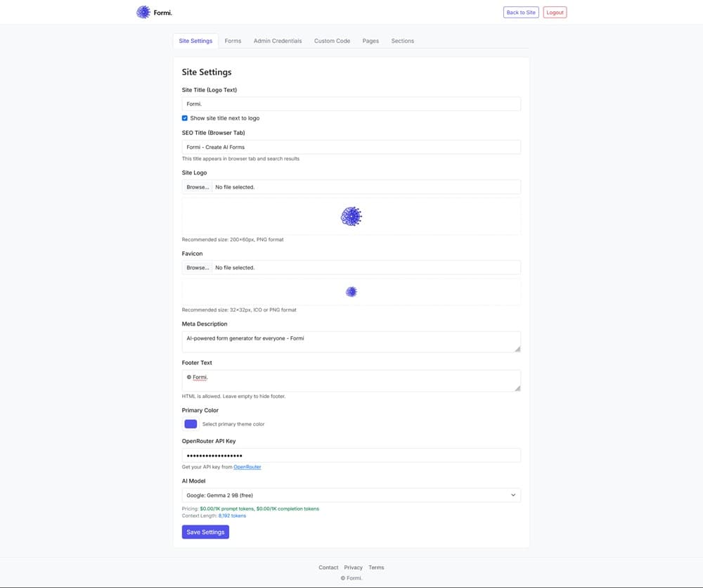This screenshot has height=588, width=703.
Task: Click the Footer Text resize handle
Action: pos(517,388)
